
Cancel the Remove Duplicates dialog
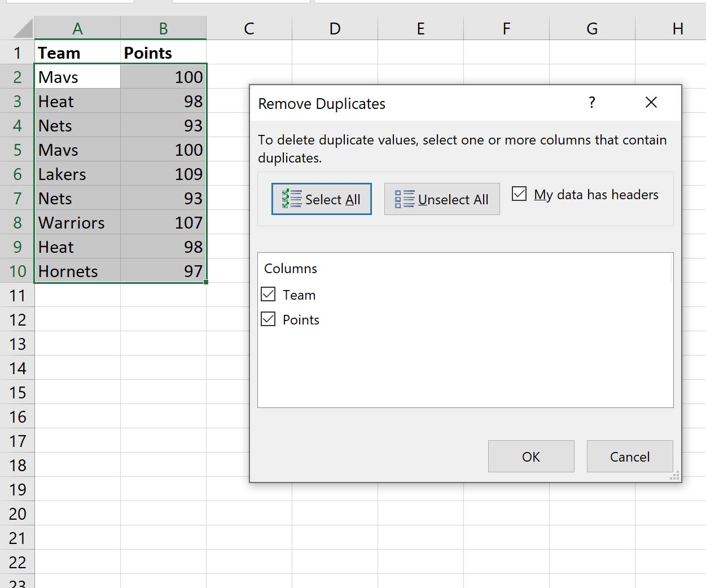click(629, 456)
